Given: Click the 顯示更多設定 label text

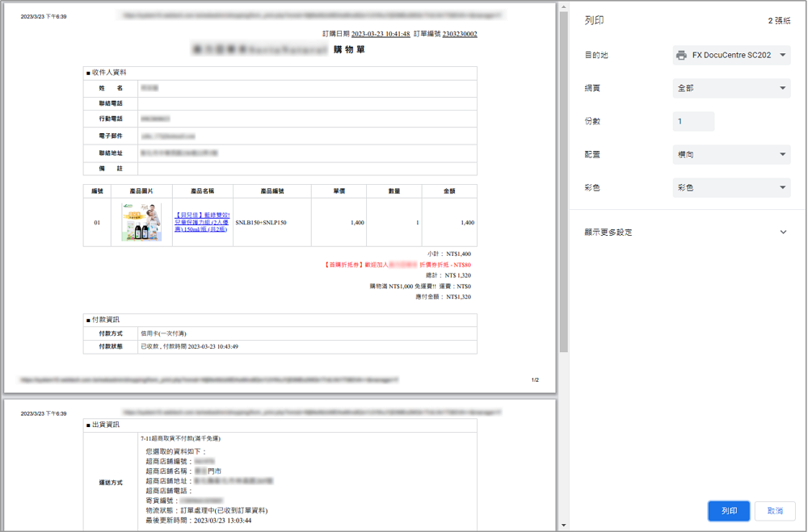Looking at the screenshot, I should click(608, 232).
